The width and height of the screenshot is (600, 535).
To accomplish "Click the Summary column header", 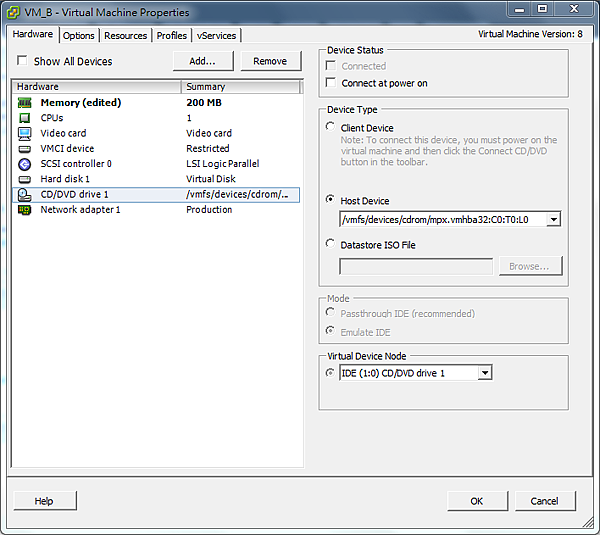I will [x=241, y=87].
